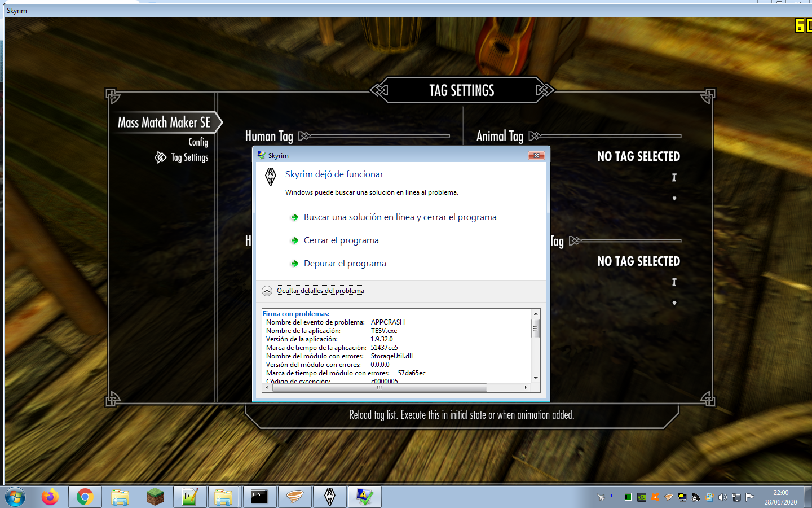Click Cerrar el programa
Screen dimensions: 812x508
click(341, 240)
